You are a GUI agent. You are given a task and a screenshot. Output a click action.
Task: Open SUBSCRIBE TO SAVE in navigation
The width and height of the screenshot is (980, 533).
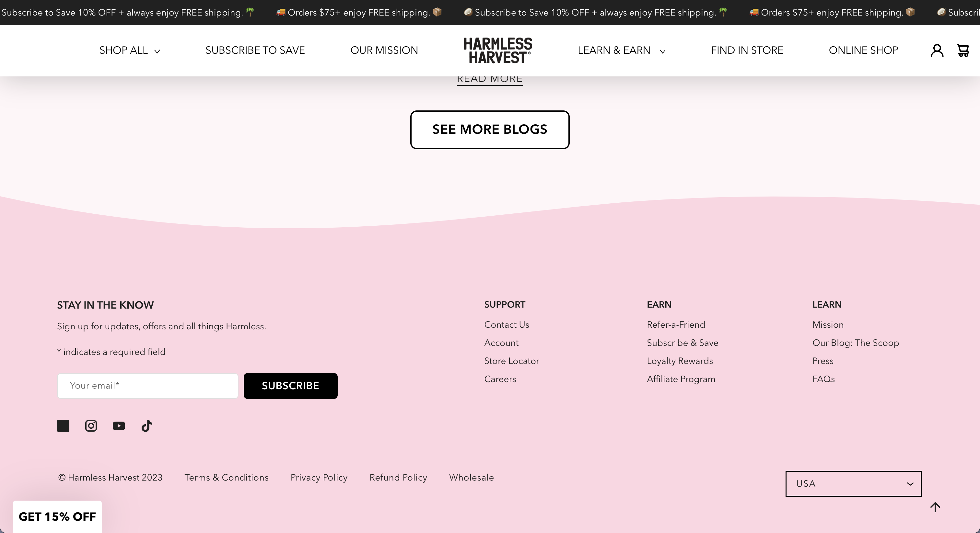(255, 51)
